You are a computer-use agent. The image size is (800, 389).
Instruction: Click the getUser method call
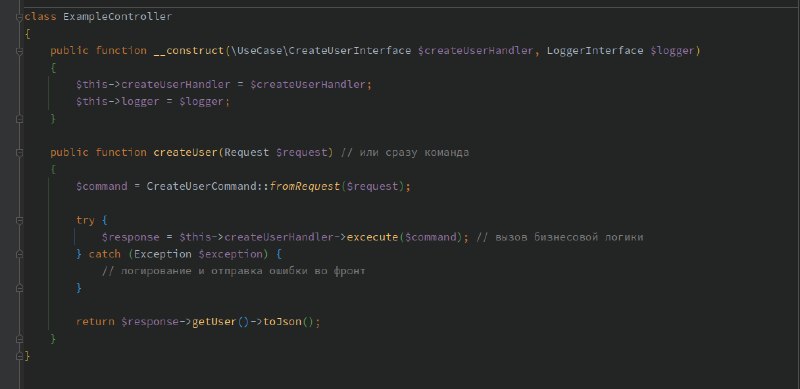[214, 322]
